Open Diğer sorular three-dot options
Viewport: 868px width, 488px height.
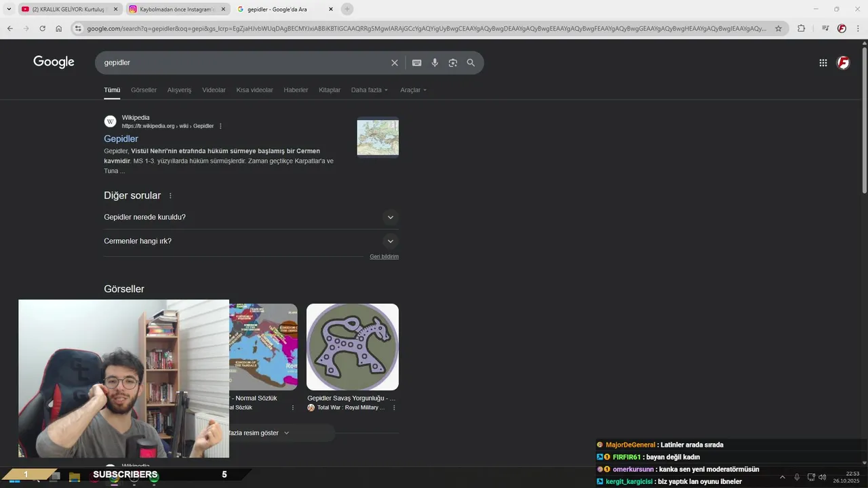click(170, 196)
